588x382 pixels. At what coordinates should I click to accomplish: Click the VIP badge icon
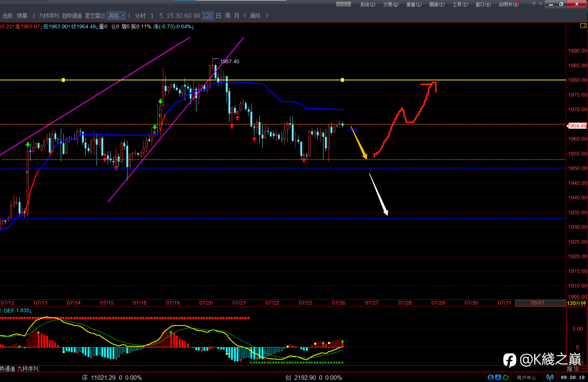pos(343,4)
